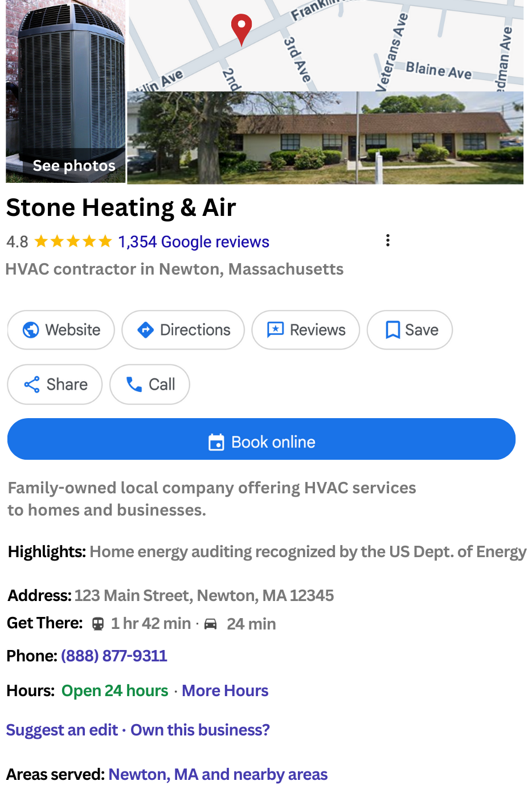Click the phone handset Call icon

134,385
